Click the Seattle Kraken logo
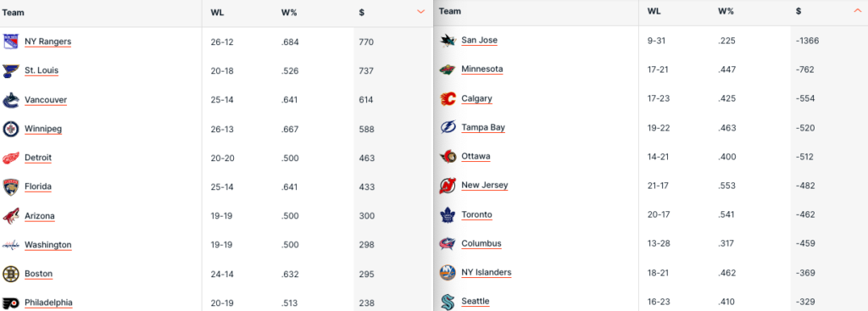 click(x=448, y=302)
